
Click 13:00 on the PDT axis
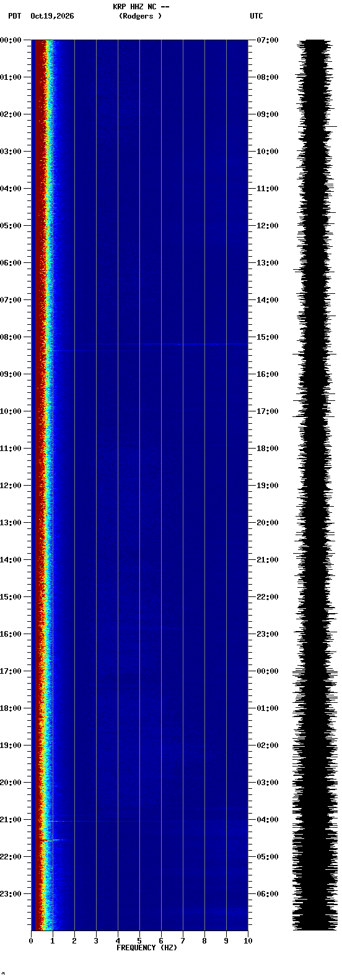pos(11,523)
